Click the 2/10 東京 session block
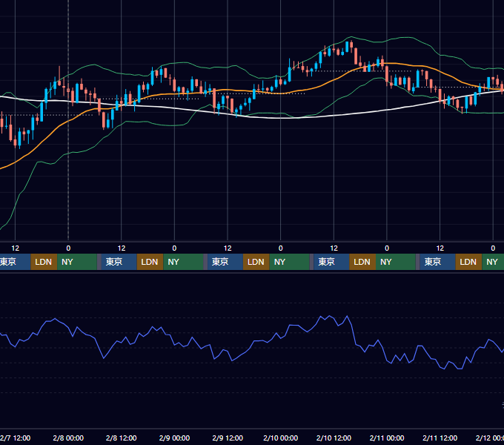 point(331,262)
